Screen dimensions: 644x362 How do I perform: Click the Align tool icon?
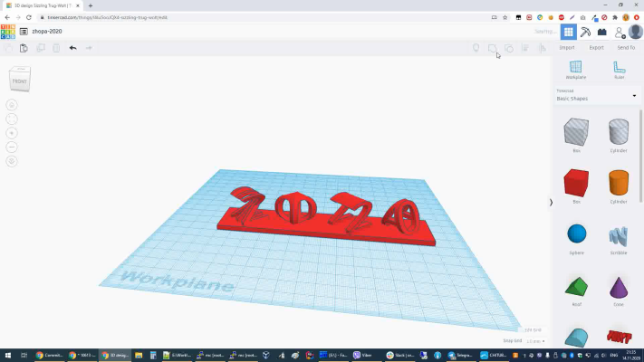click(525, 48)
